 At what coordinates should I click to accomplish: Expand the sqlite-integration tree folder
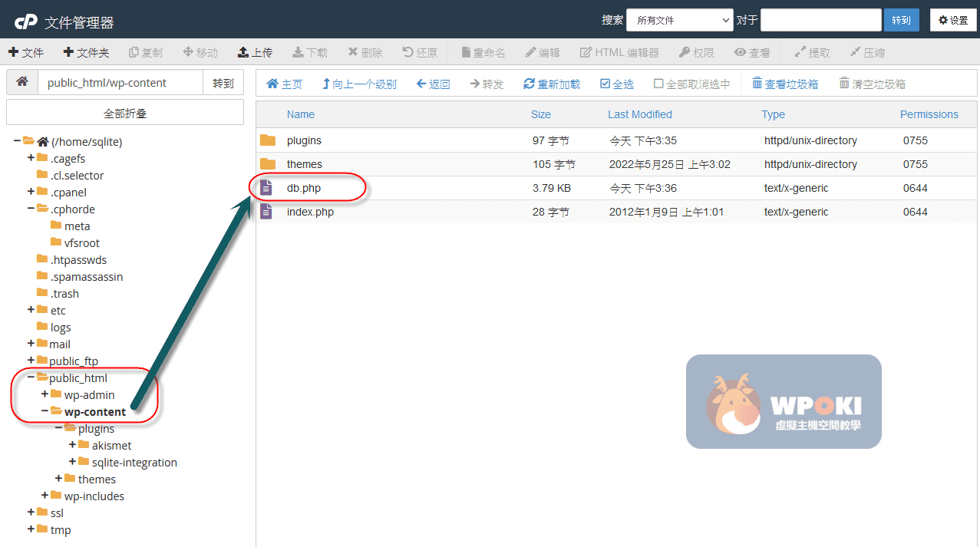(x=73, y=462)
